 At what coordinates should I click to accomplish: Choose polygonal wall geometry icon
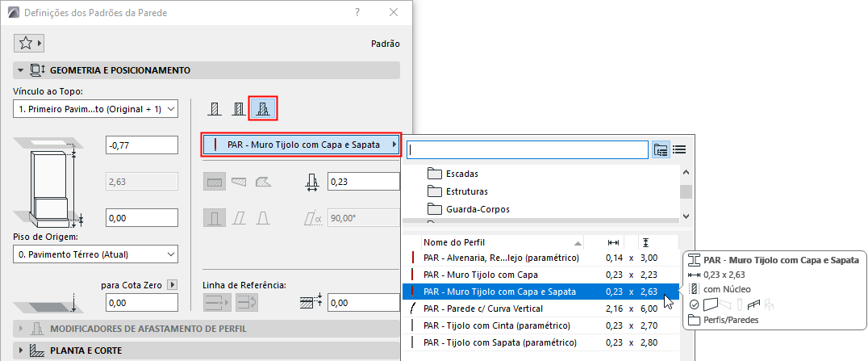pos(262,182)
